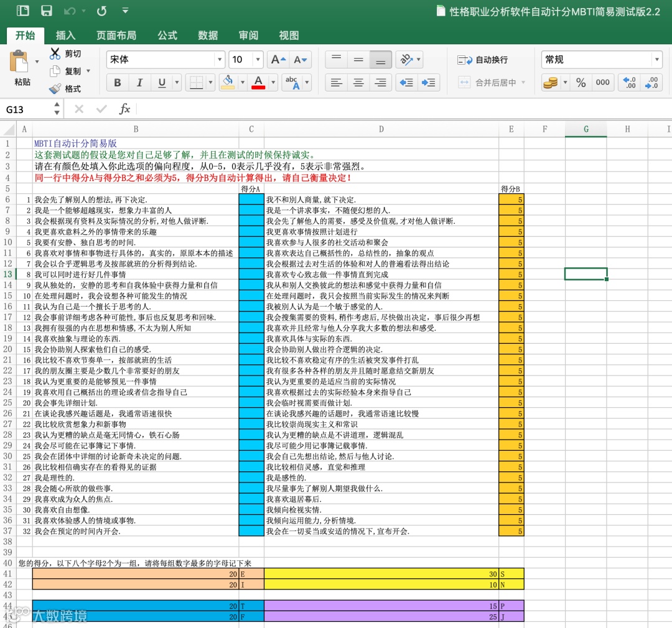
Task: Open the font size dropdown
Action: (258, 60)
